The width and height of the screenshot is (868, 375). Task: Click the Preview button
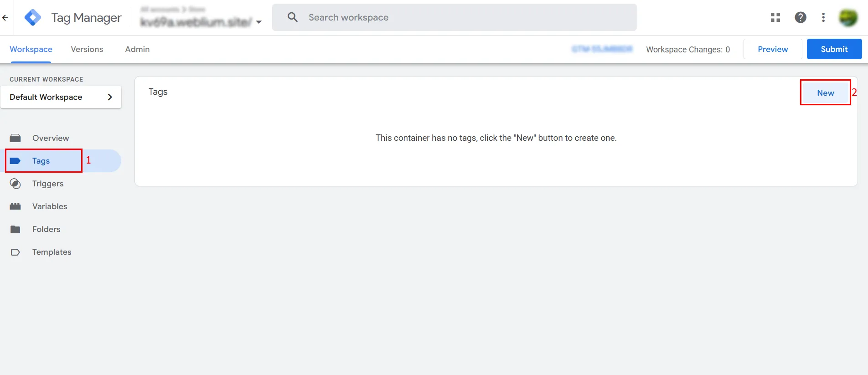[x=772, y=49]
